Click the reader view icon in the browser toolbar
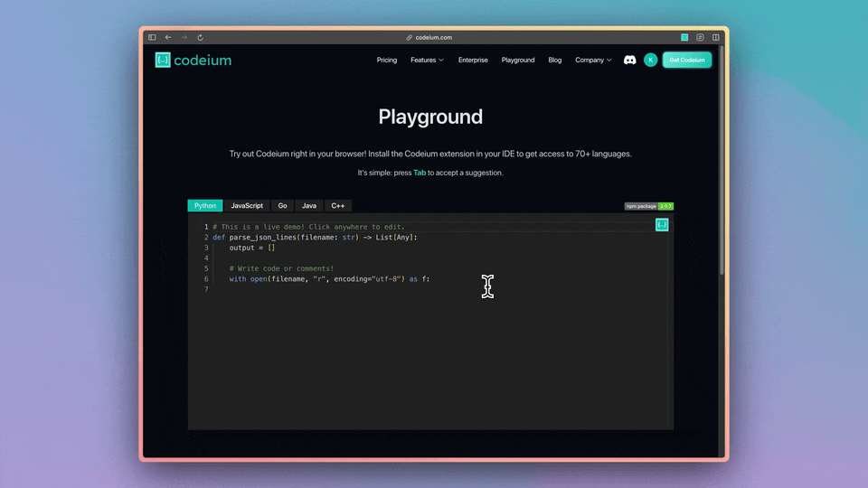 point(700,37)
